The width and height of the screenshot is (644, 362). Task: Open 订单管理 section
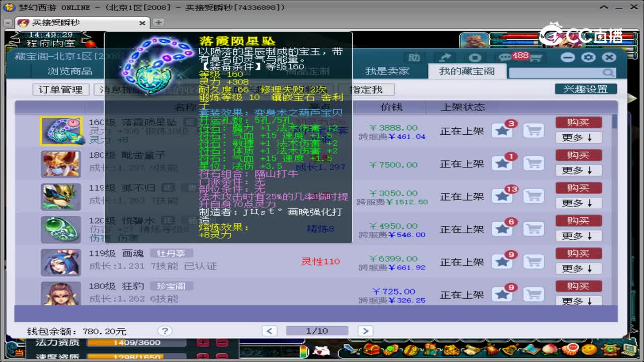[x=60, y=89]
